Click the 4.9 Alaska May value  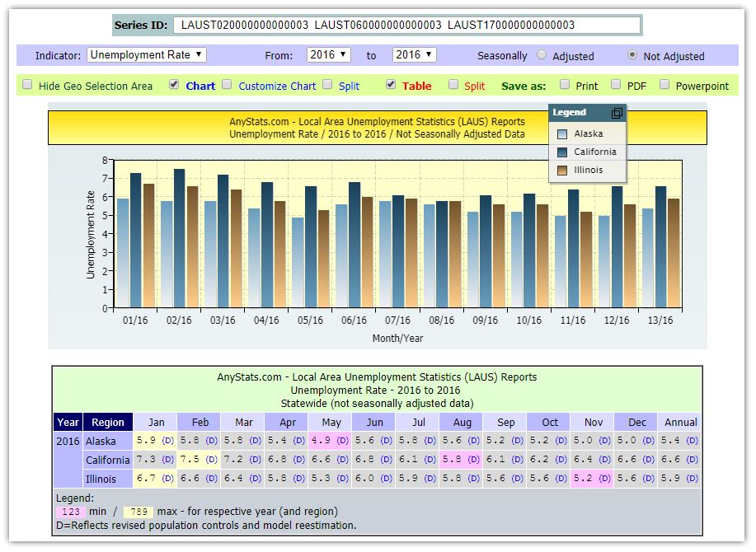point(321,440)
